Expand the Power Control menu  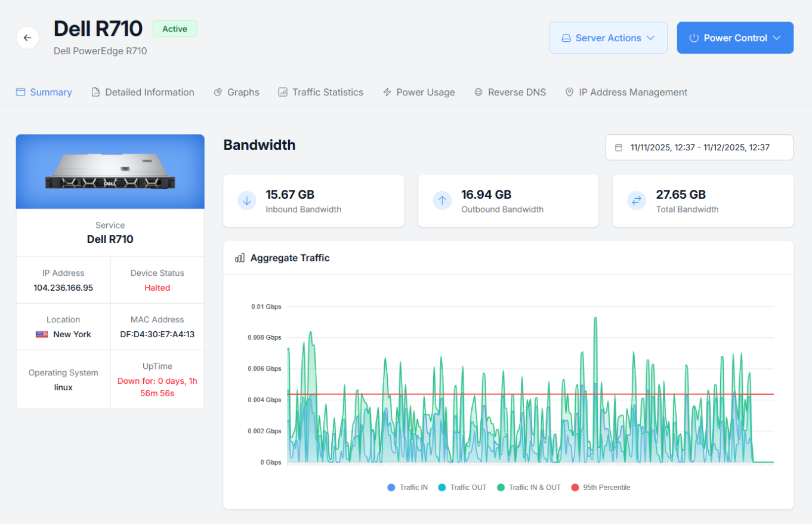(735, 38)
